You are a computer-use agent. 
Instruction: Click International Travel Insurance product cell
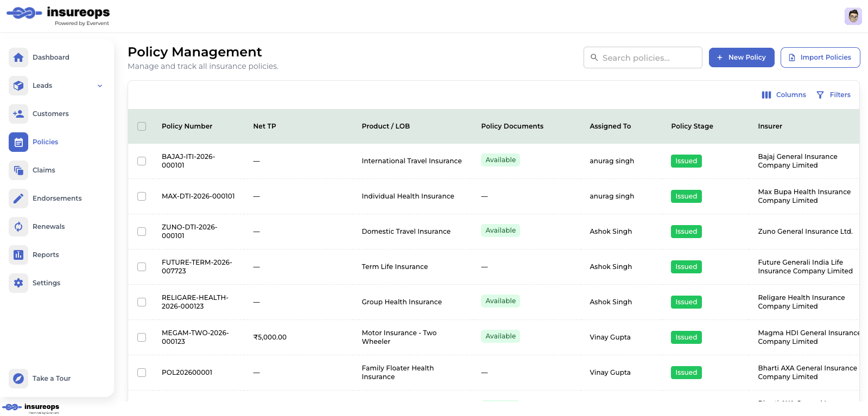click(x=411, y=161)
